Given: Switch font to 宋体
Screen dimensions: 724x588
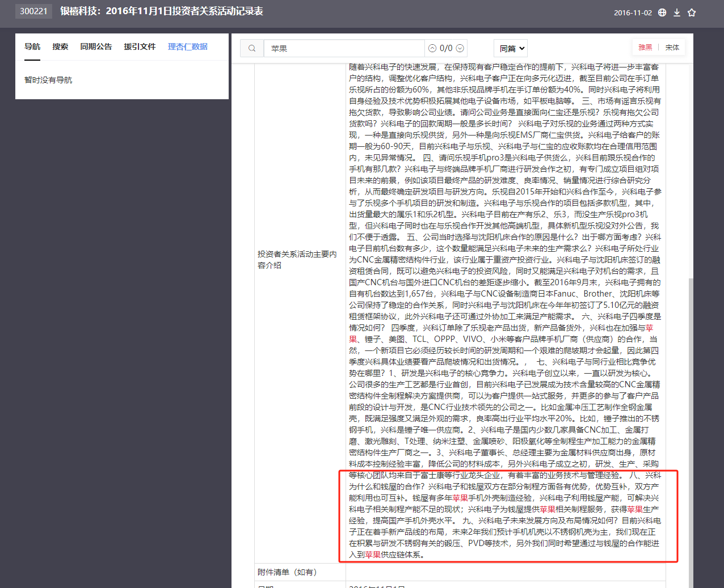Looking at the screenshot, I should pyautogui.click(x=672, y=48).
